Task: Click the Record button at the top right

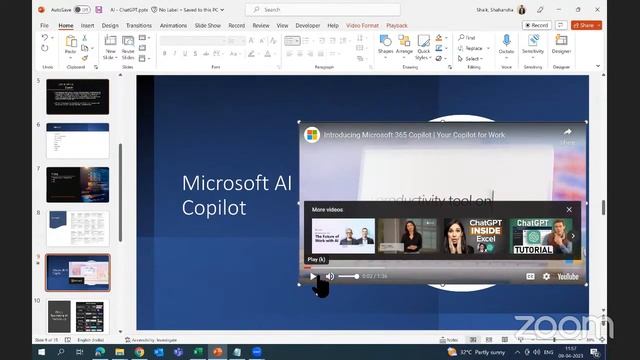Action: point(536,25)
